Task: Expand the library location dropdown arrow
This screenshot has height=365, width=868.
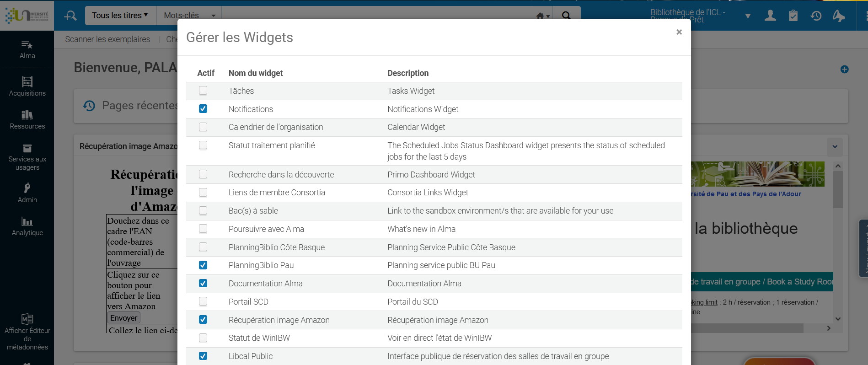Action: [748, 16]
